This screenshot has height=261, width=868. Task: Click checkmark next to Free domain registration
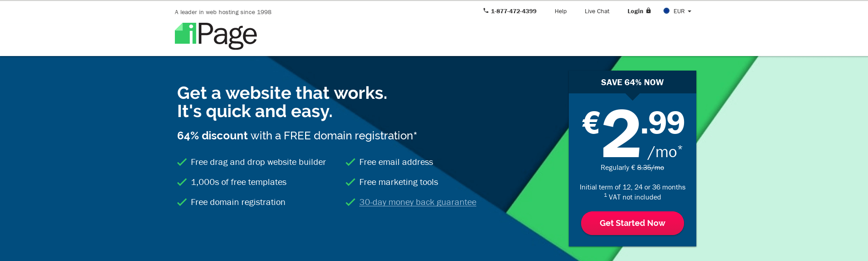(182, 202)
